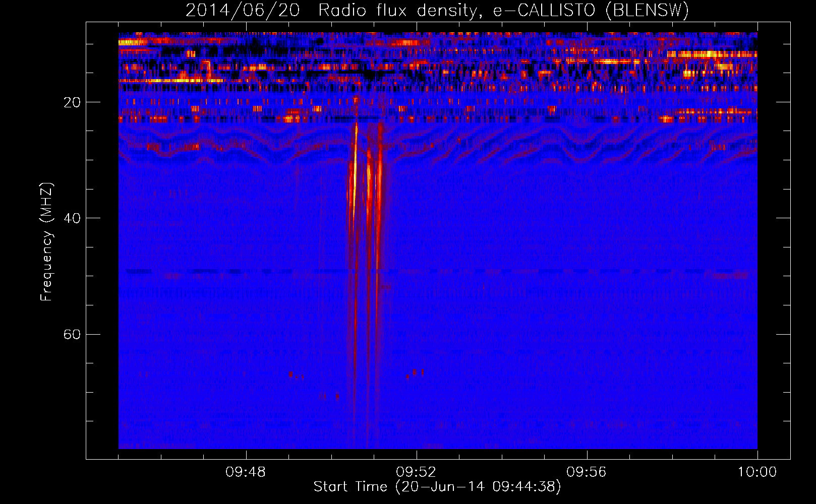Click the 10:00 time axis label
This screenshot has height=504, width=816.
pyautogui.click(x=757, y=472)
